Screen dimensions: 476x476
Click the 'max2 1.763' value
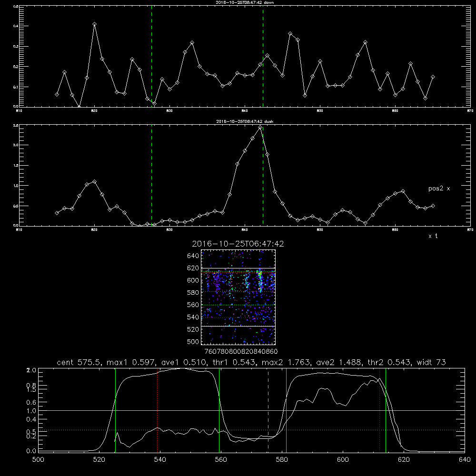pyautogui.click(x=286, y=362)
